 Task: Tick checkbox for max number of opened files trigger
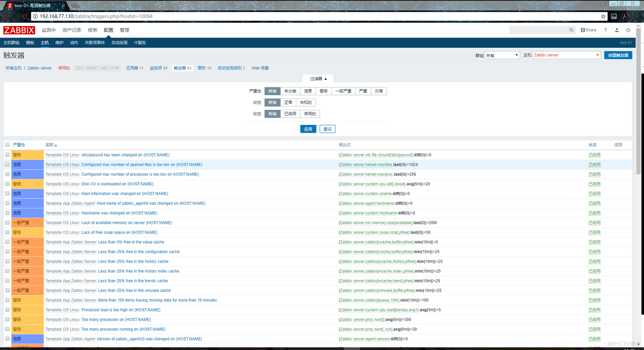click(8, 165)
